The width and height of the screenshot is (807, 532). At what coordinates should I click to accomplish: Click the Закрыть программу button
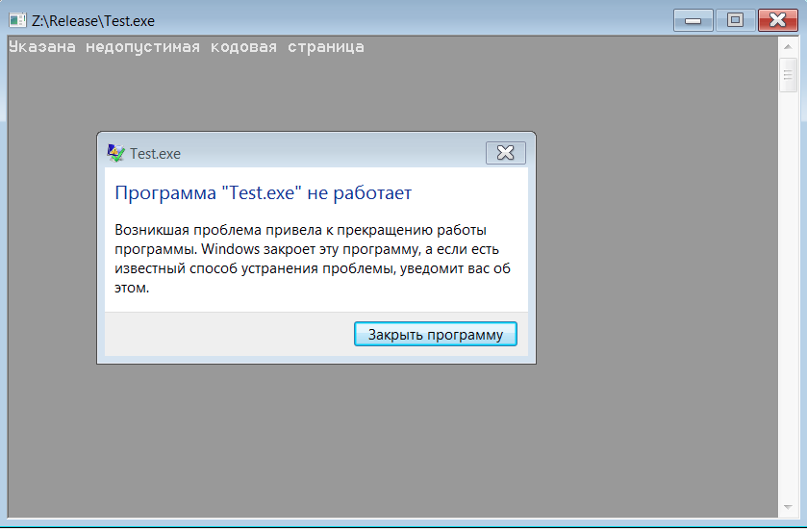(x=436, y=334)
